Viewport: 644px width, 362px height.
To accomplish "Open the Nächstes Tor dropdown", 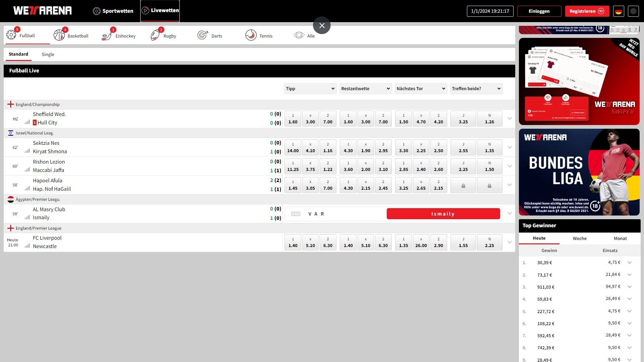I will tap(421, 88).
